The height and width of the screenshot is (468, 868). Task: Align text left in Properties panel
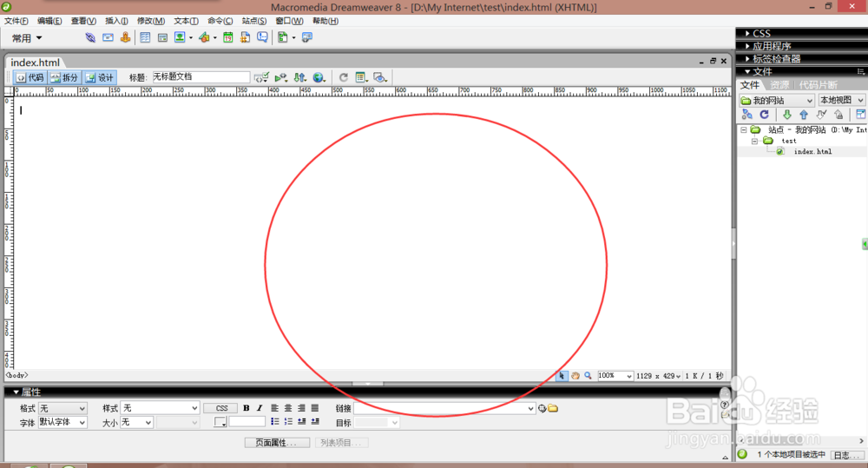274,408
